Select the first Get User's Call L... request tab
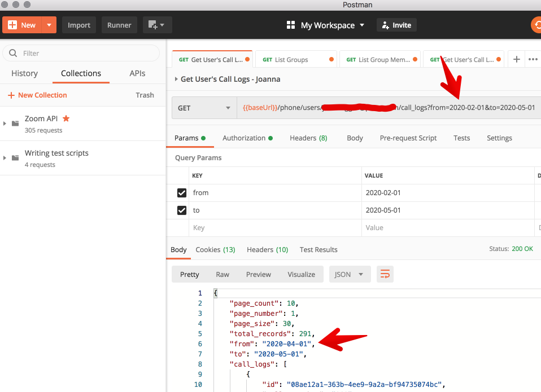Screen dimensions: 541x392 (x=212, y=59)
